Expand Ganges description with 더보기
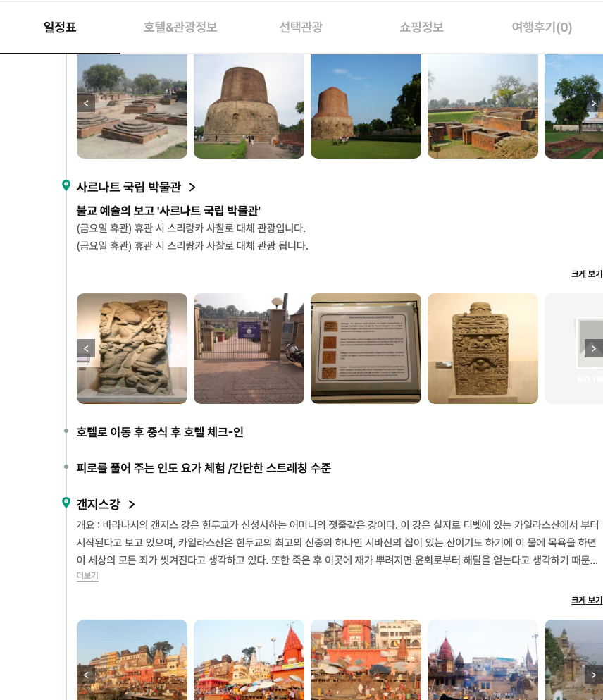 (87, 576)
